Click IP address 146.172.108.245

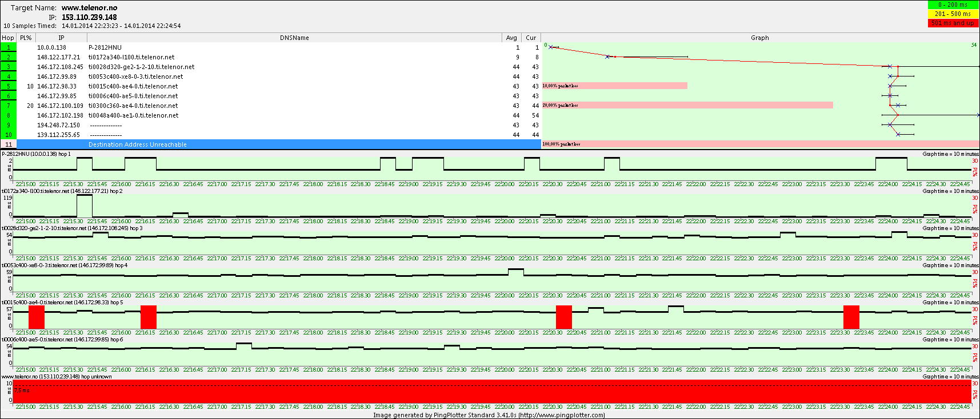pos(60,67)
